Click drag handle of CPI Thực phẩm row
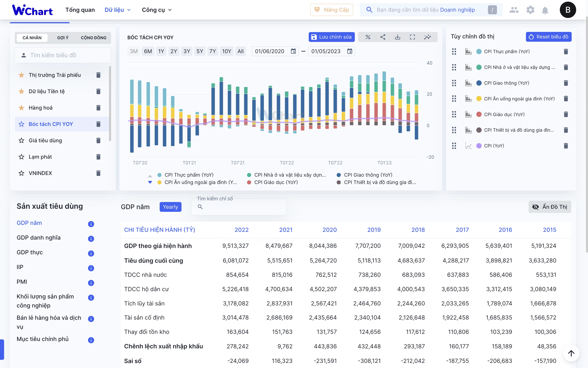588x368 pixels. (x=454, y=52)
